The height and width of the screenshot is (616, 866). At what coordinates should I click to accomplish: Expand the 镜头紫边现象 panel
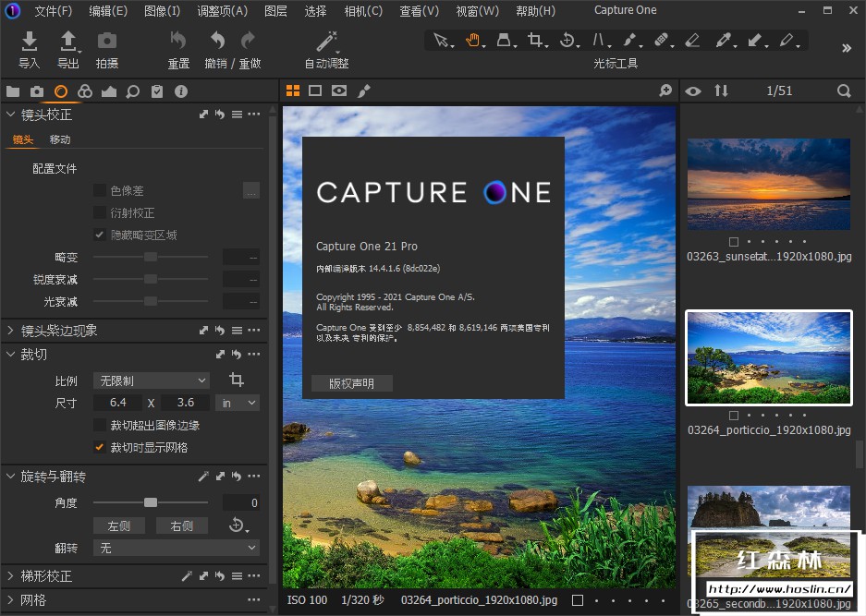[x=59, y=331]
